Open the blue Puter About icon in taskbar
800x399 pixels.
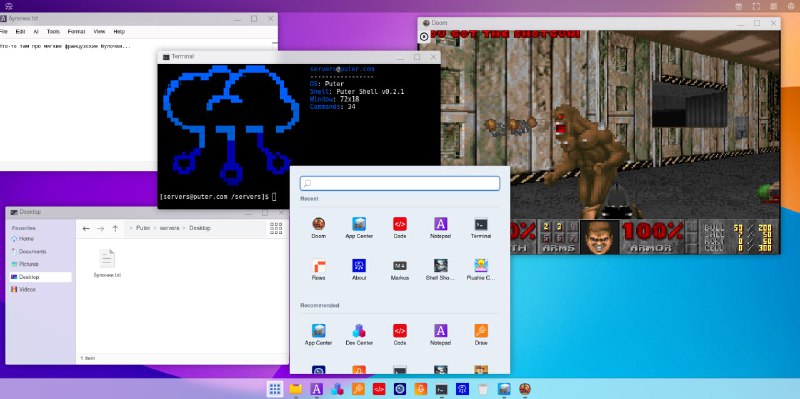click(x=462, y=389)
